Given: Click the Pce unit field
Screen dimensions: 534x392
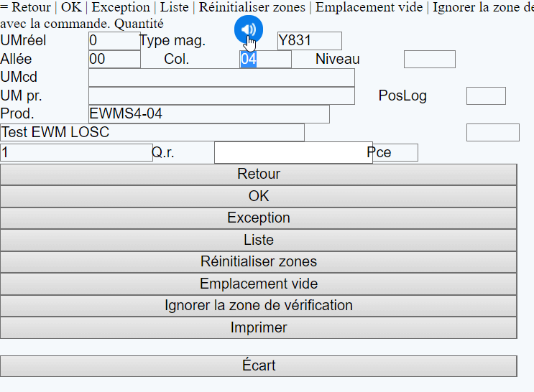Looking at the screenshot, I should click(x=395, y=152).
